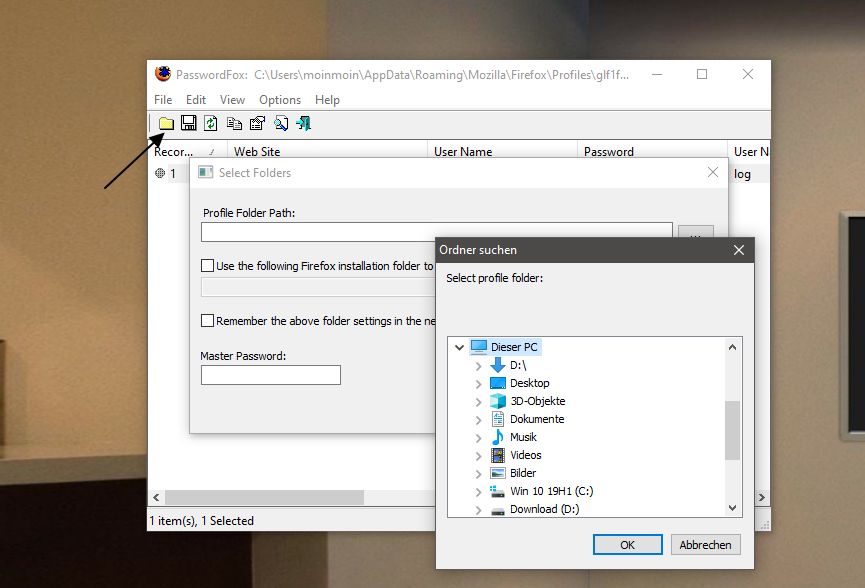This screenshot has height=588, width=865.
Task: Sort by the User Name column header
Action: 503,152
